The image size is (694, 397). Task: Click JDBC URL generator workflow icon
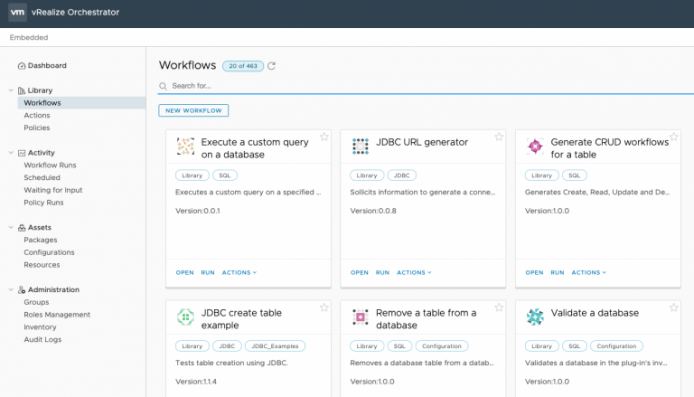360,146
